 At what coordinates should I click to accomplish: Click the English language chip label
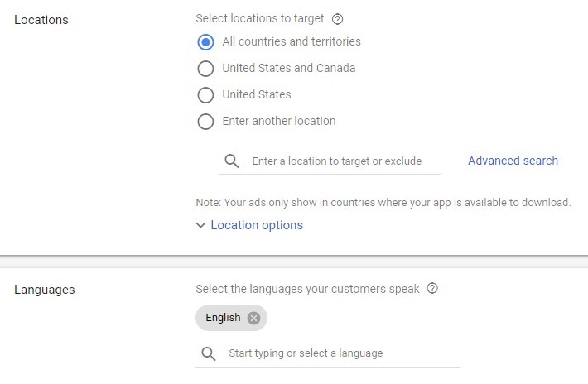coord(223,318)
